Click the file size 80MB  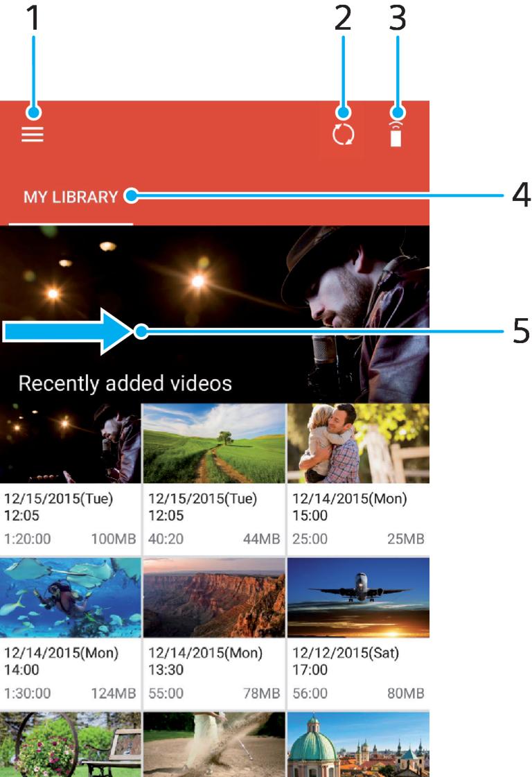coord(406,693)
